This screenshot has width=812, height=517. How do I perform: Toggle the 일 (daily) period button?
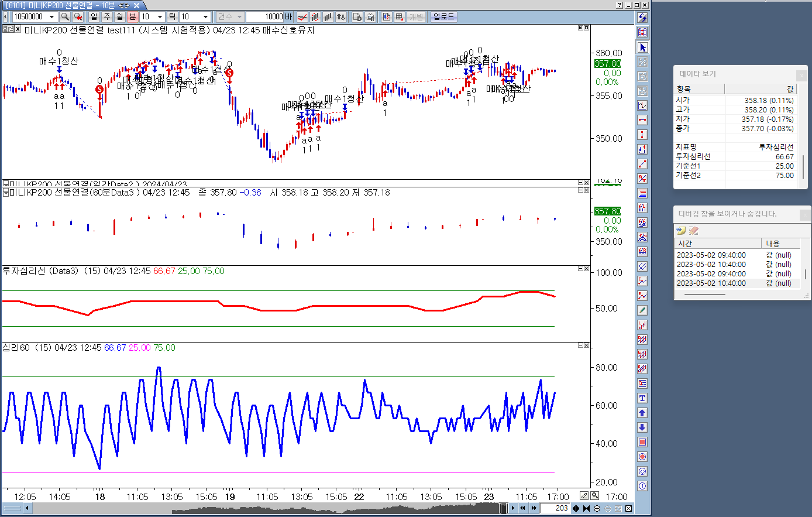[x=94, y=17]
